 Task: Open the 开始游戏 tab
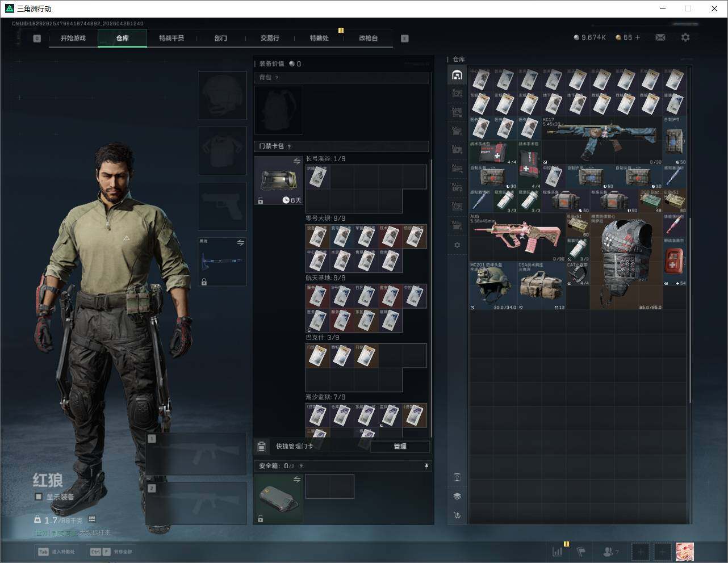(x=73, y=38)
